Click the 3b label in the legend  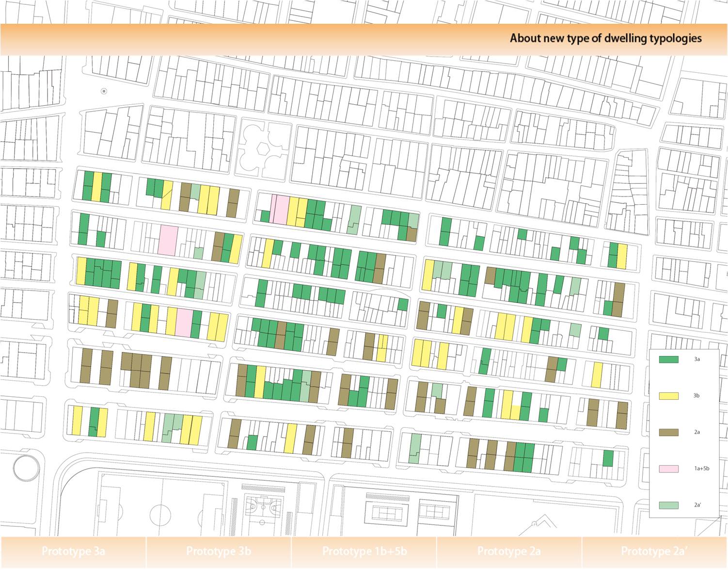696,396
